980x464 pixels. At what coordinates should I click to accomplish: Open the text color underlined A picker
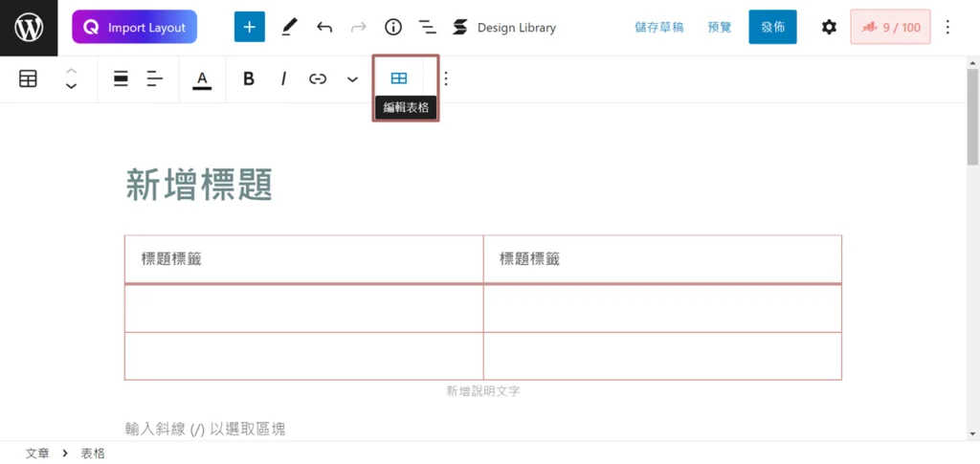202,79
